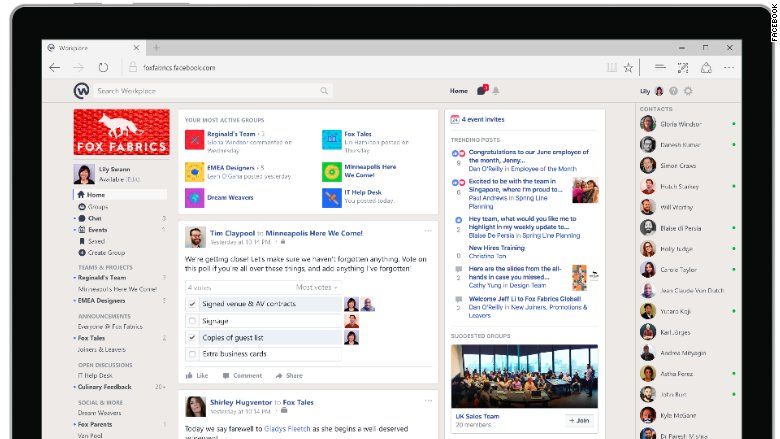Select Groups in the left sidebar

coord(97,206)
